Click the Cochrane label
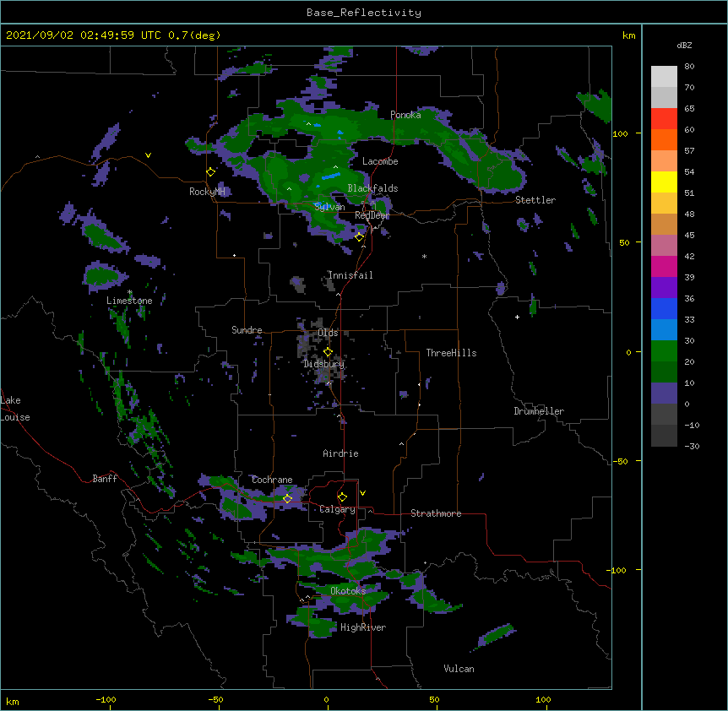The width and height of the screenshot is (728, 711). click(x=272, y=480)
